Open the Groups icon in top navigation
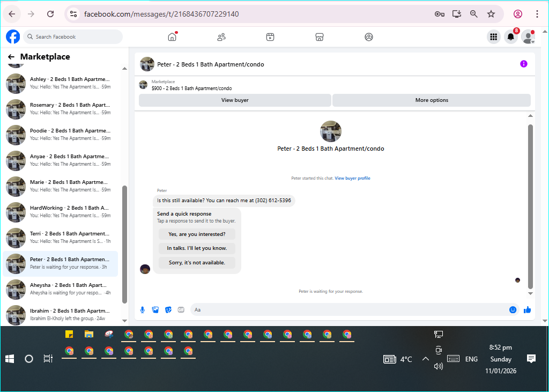The width and height of the screenshot is (549, 392). pos(369,37)
